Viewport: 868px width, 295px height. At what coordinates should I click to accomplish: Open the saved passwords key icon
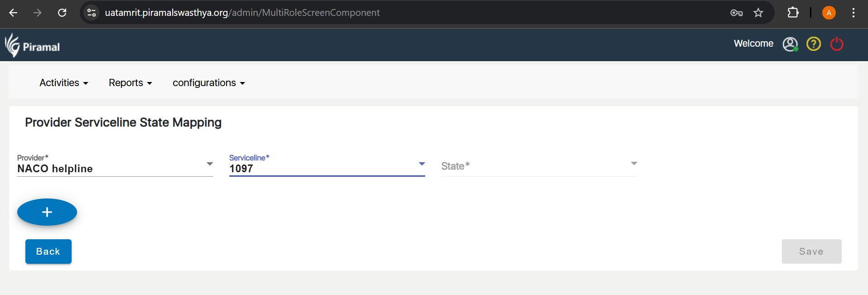pos(736,13)
